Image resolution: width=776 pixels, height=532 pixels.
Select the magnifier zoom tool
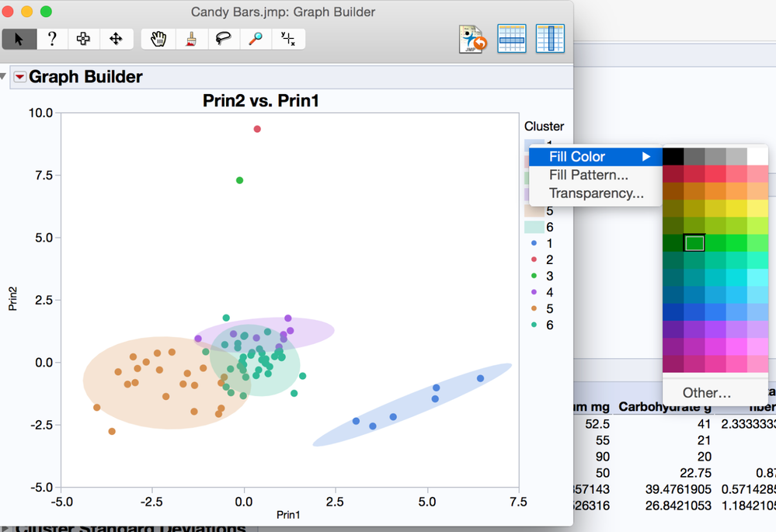(x=256, y=39)
